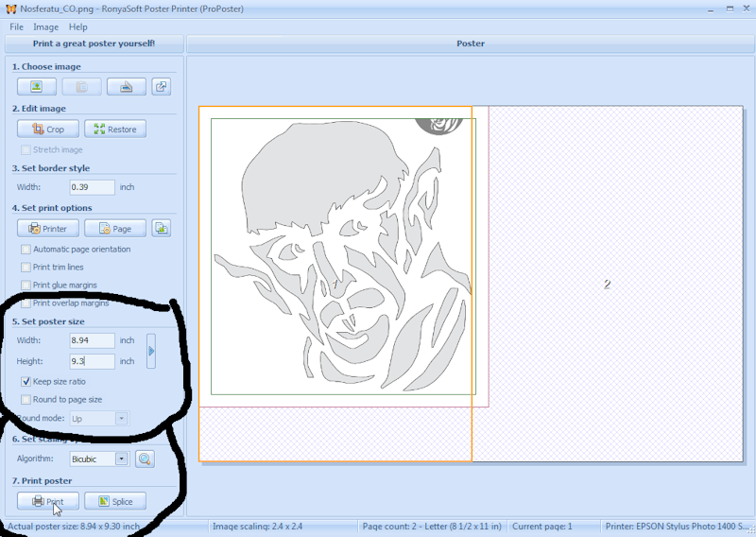The image size is (756, 537).
Task: Open the Page setup button
Action: tap(115, 229)
